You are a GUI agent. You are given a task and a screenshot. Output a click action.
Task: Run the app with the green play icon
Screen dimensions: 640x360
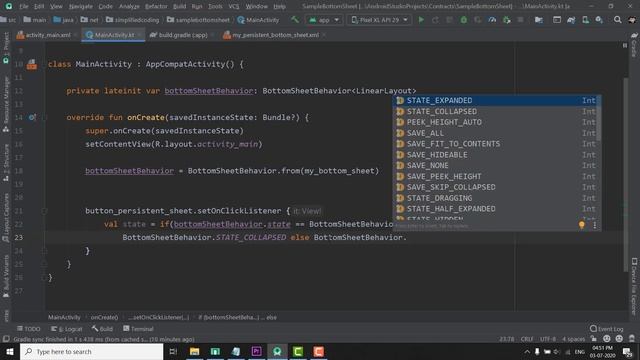pos(421,20)
